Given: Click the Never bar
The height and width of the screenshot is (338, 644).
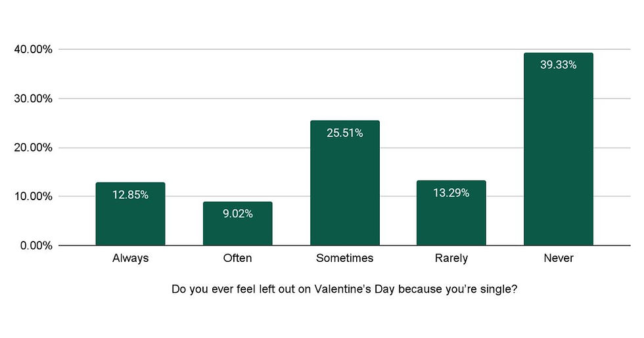Looking at the screenshot, I should click(558, 149).
